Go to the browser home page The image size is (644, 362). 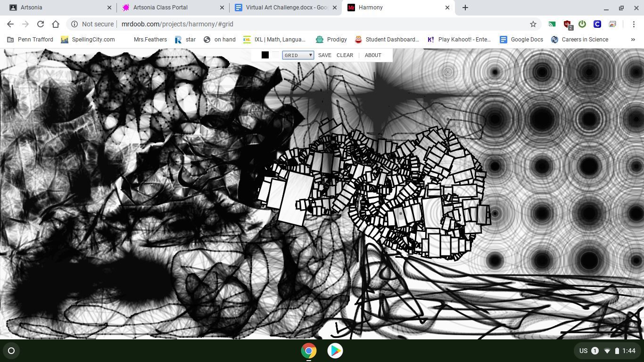tap(56, 24)
